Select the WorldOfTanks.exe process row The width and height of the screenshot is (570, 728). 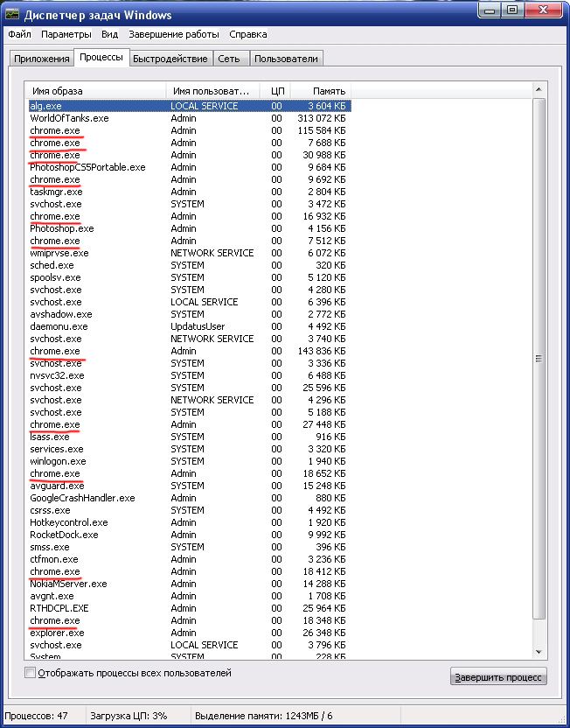189,118
